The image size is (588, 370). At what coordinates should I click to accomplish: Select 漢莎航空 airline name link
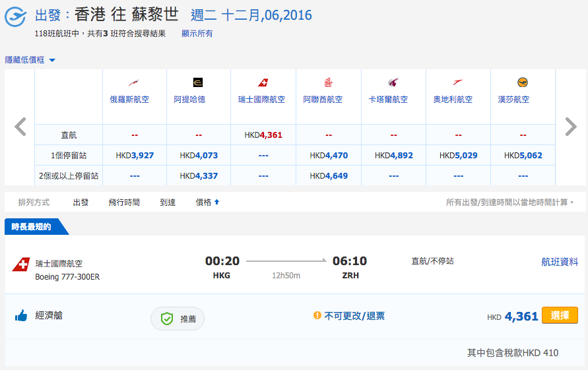click(513, 100)
